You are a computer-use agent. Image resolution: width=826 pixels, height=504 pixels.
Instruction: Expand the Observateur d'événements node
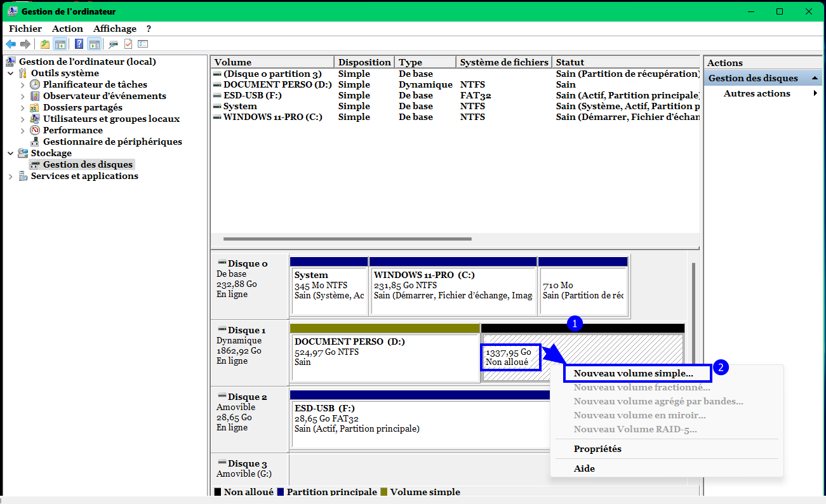pyautogui.click(x=23, y=96)
